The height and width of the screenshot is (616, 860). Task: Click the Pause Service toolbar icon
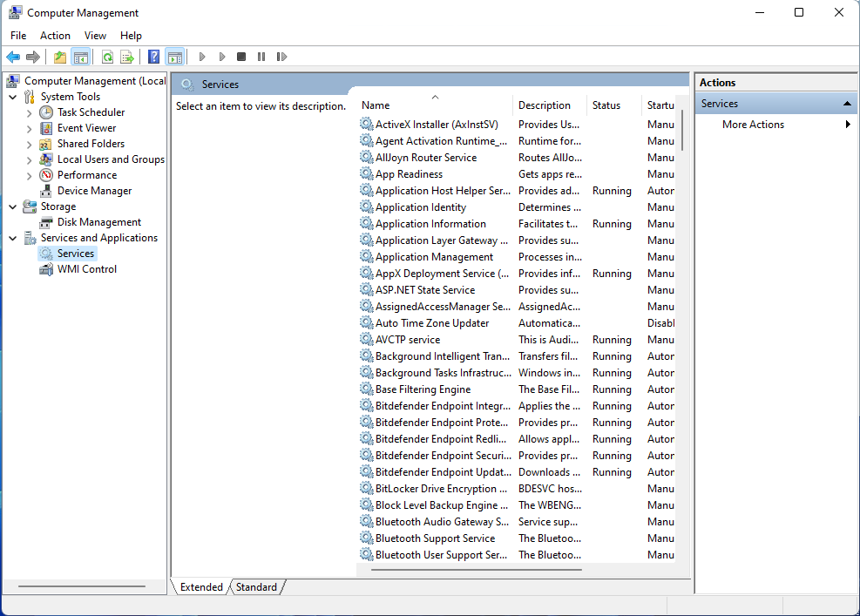pos(261,57)
